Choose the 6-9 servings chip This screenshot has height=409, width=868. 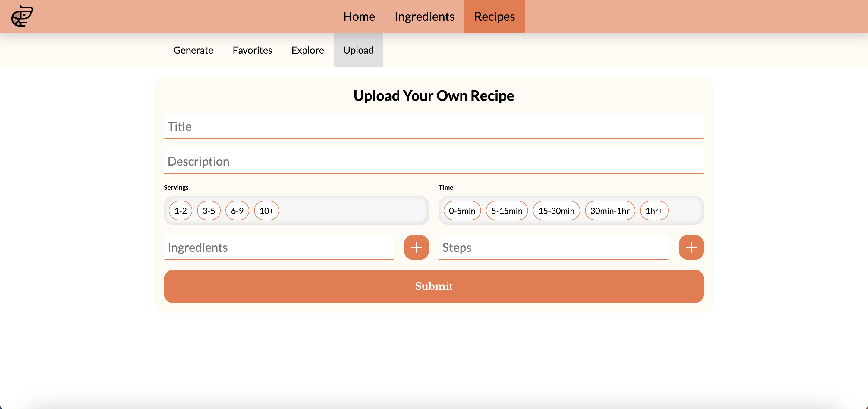point(237,211)
